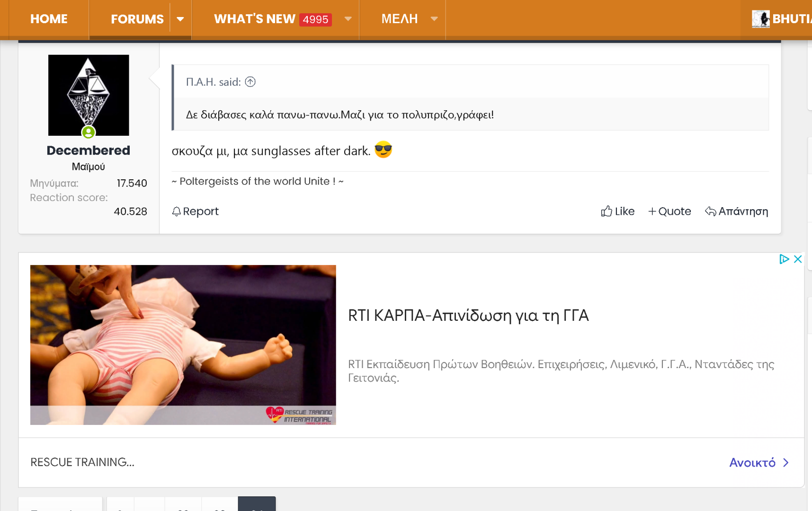Close the advertisement with the X
The image size is (812, 511).
tap(798, 259)
